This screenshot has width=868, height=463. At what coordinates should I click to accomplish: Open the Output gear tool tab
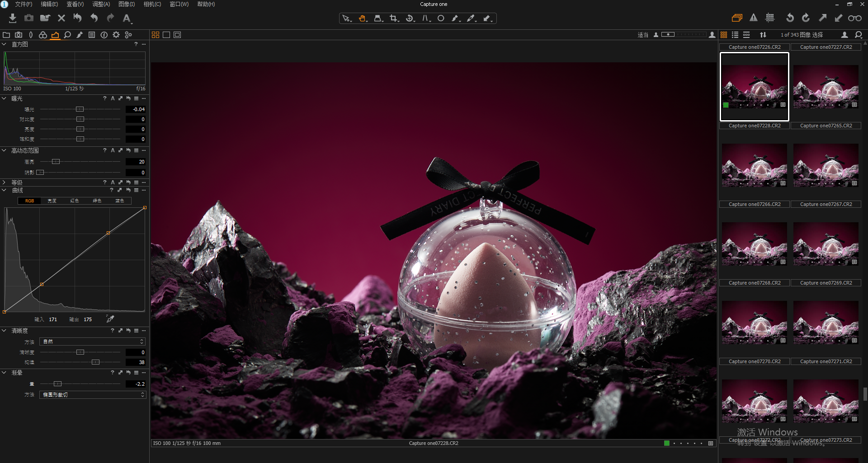[116, 35]
